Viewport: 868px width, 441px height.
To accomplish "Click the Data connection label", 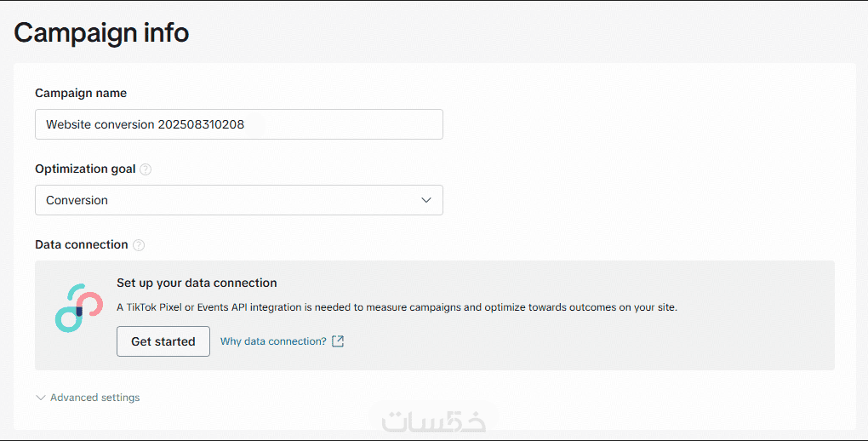I will click(x=81, y=244).
